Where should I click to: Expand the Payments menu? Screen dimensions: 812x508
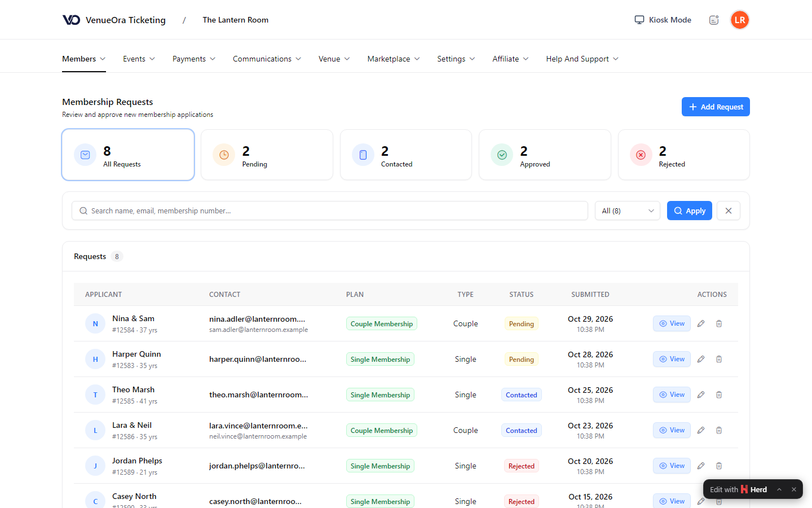pyautogui.click(x=194, y=59)
